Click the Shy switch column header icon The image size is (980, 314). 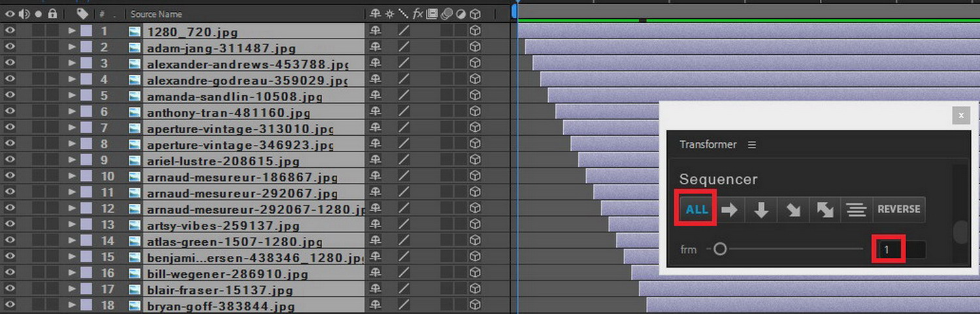click(x=375, y=14)
